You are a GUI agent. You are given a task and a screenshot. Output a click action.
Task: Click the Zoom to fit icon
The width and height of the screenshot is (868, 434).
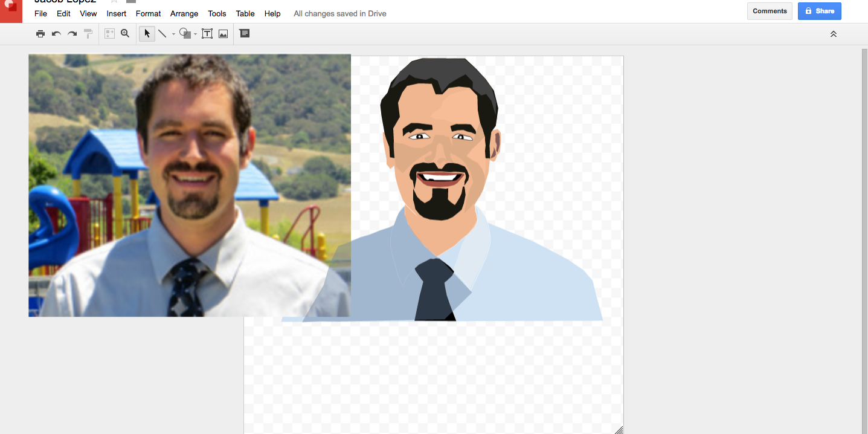pyautogui.click(x=109, y=34)
